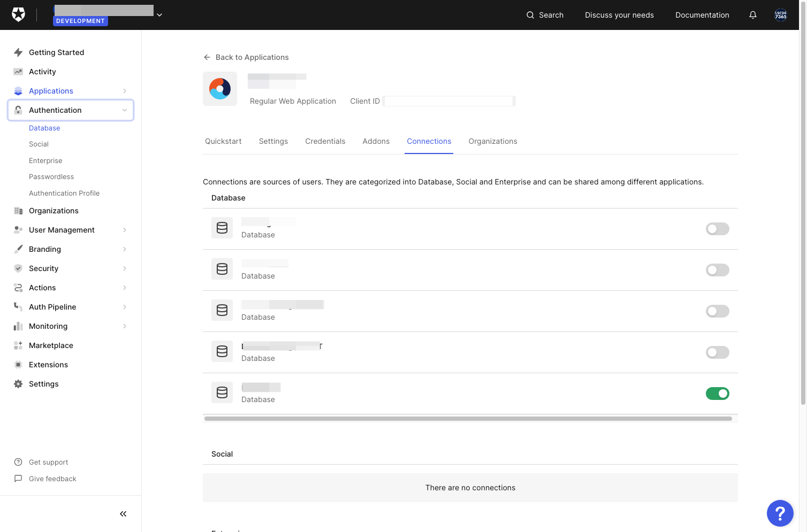
Task: Click the Getting Started lightning icon
Action: tap(18, 52)
